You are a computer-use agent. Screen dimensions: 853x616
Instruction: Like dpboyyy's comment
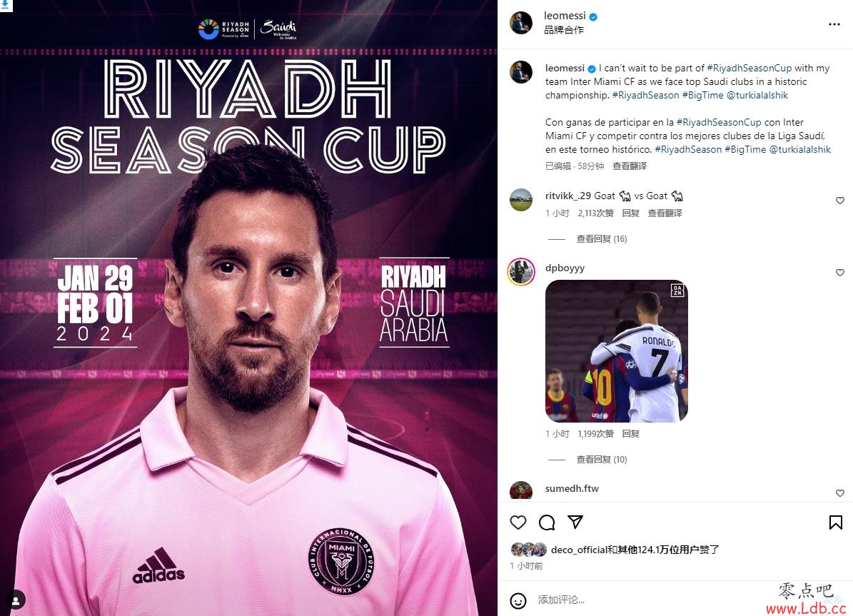click(840, 273)
